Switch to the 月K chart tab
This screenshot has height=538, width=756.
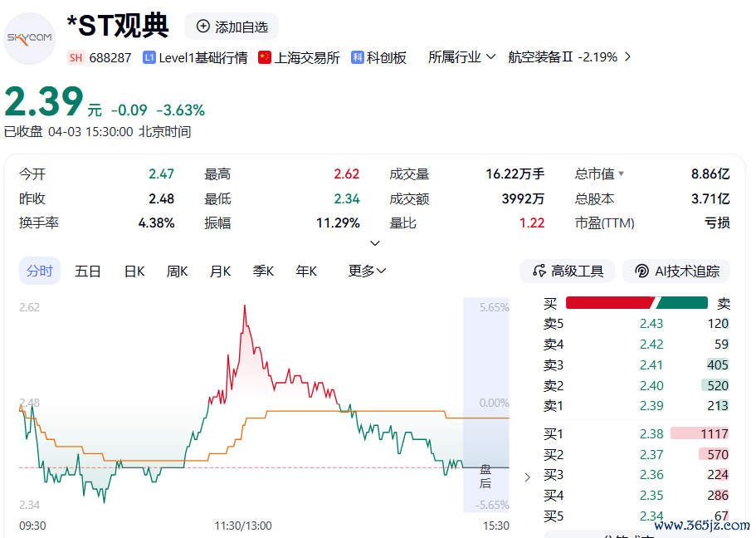point(221,271)
